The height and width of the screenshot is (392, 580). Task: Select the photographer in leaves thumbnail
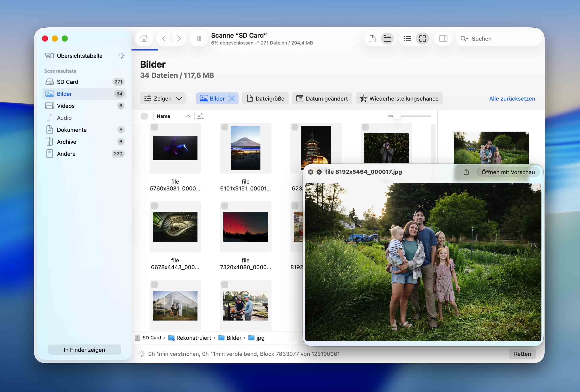386,148
